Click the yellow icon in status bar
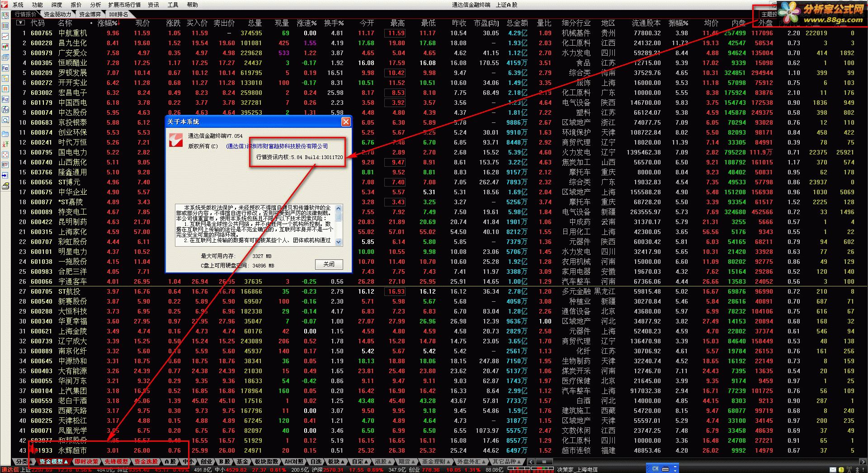 coord(842,469)
